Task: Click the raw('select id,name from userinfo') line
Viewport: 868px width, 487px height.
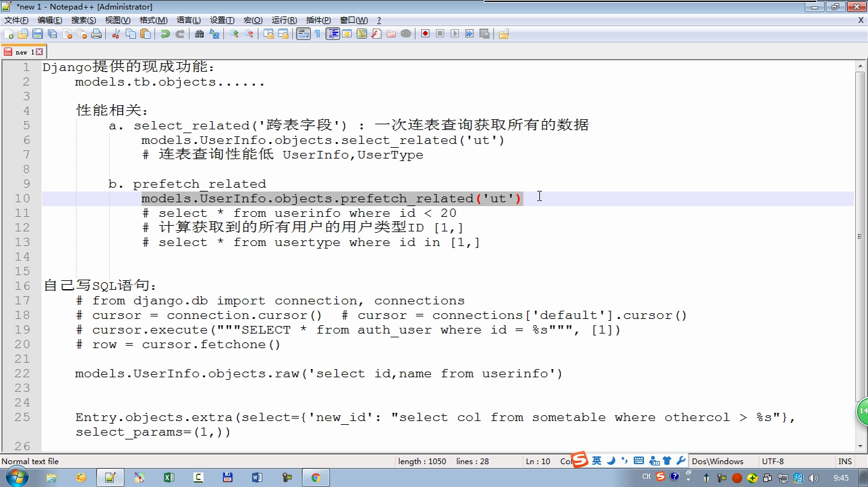Action: click(x=319, y=373)
